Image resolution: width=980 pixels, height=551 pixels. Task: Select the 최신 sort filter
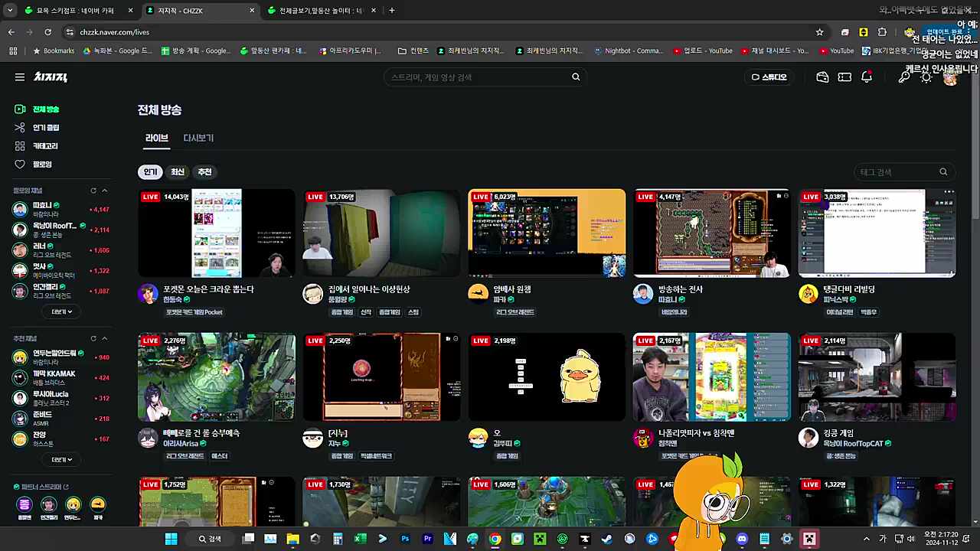point(178,172)
